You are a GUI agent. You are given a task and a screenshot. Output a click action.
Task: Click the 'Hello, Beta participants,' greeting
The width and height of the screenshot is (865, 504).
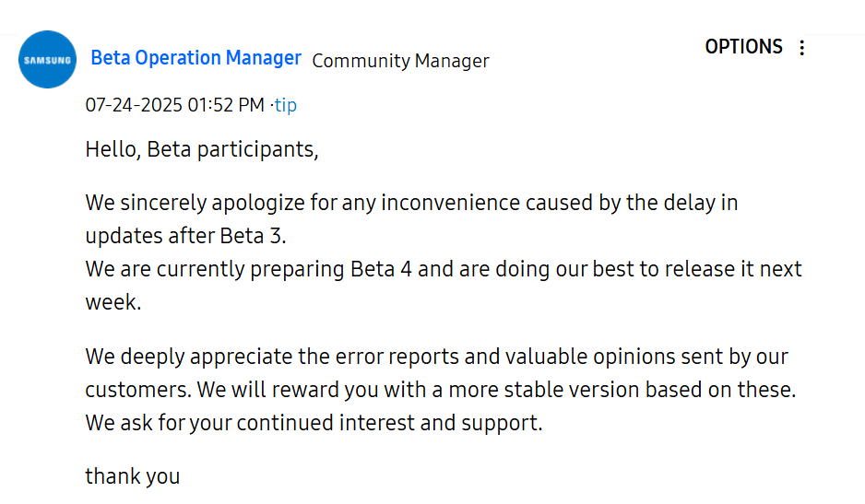(202, 149)
